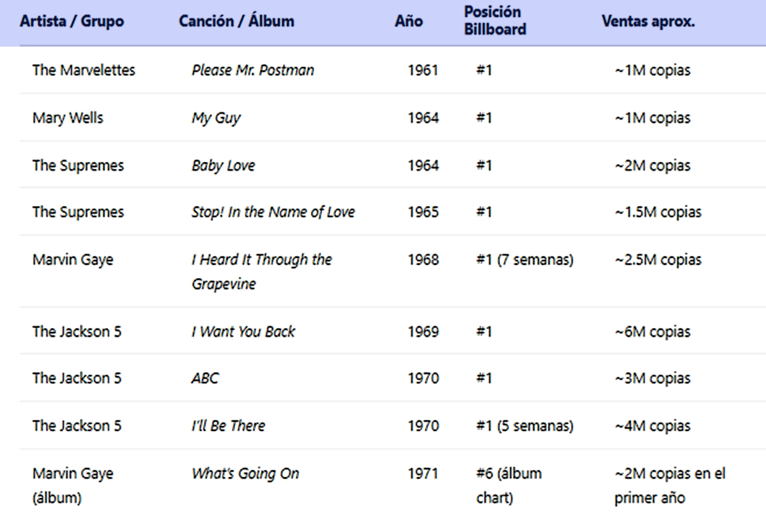766x532 pixels.
Task: Select the What's Going On album title
Action: 245,474
